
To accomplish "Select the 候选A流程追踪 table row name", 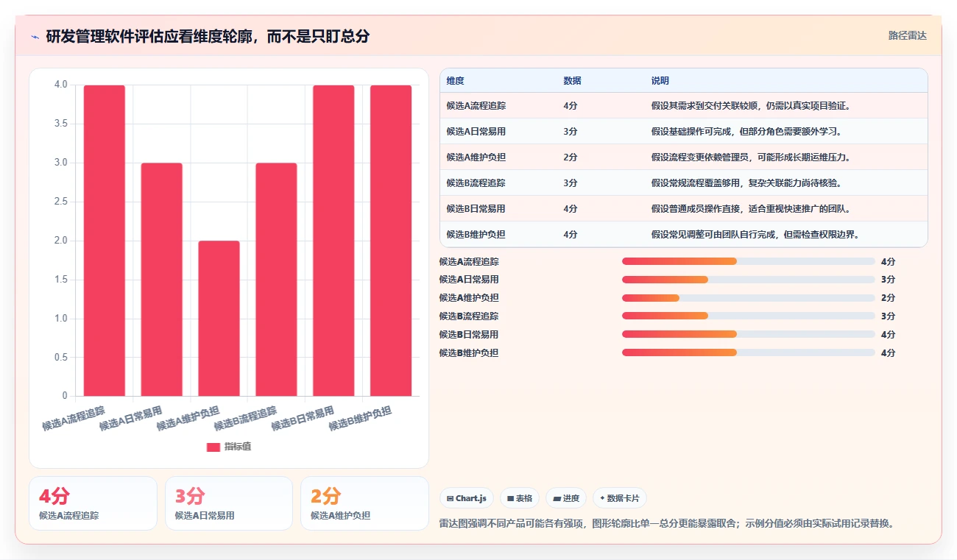I will (476, 106).
